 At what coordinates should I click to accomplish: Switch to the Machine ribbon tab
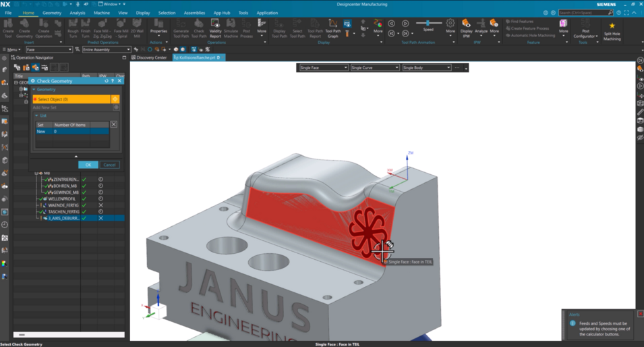[x=101, y=13]
